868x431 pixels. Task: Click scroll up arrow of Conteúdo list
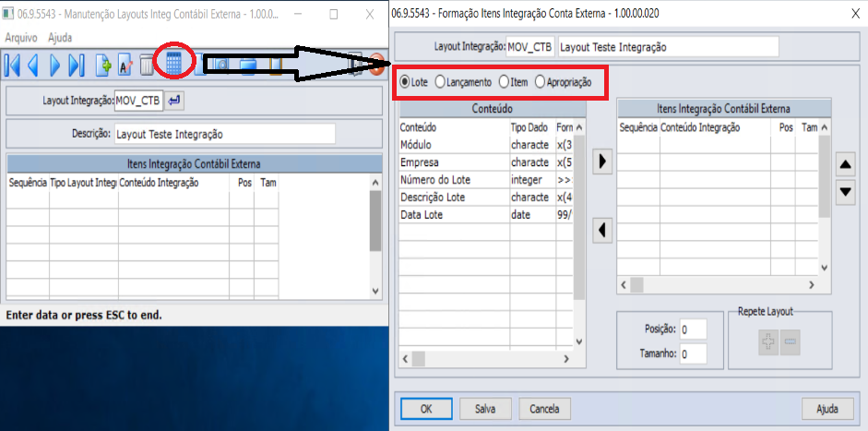pos(579,126)
